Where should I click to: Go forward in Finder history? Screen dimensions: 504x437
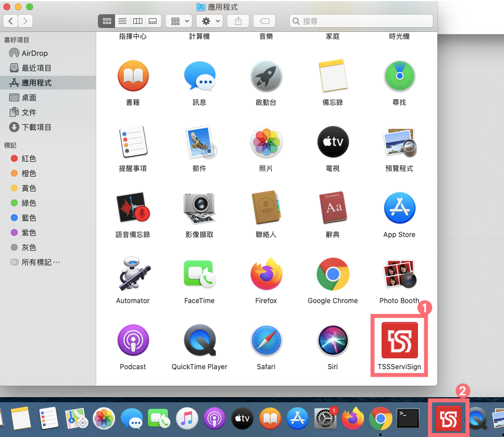click(26, 21)
